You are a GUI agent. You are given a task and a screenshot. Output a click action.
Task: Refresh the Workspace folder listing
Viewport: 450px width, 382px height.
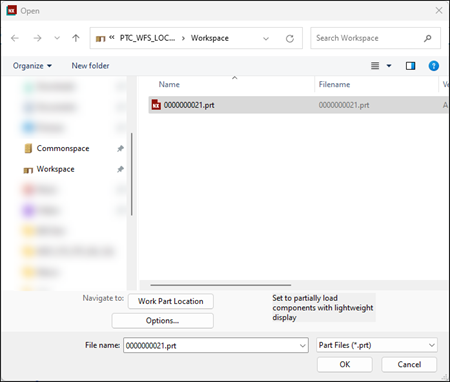coord(290,39)
